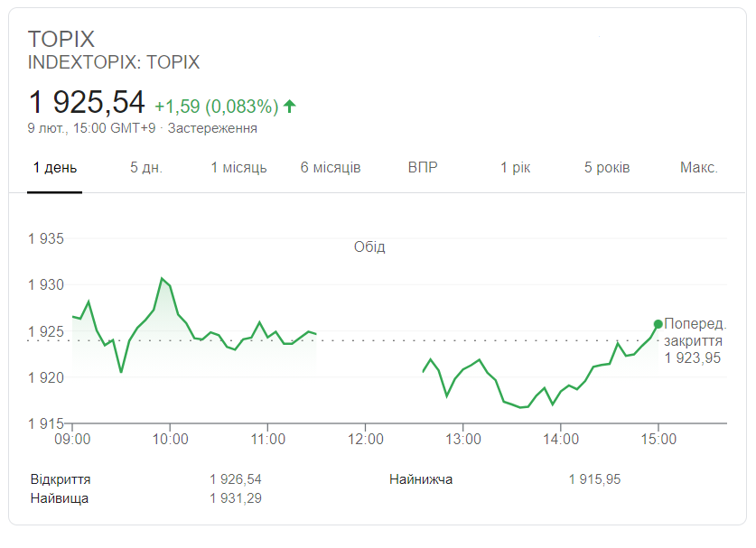The height and width of the screenshot is (548, 756).
Task: Click the 12:00 time axis label
Action: pyautogui.click(x=366, y=439)
